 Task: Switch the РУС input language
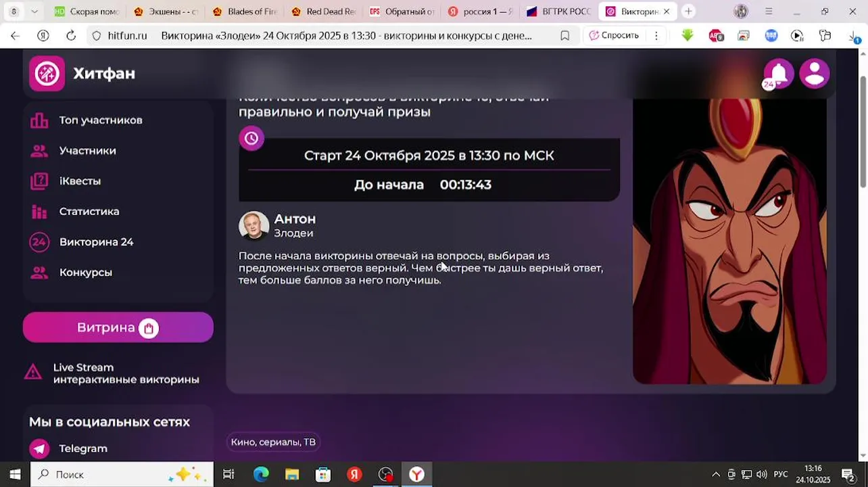781,474
